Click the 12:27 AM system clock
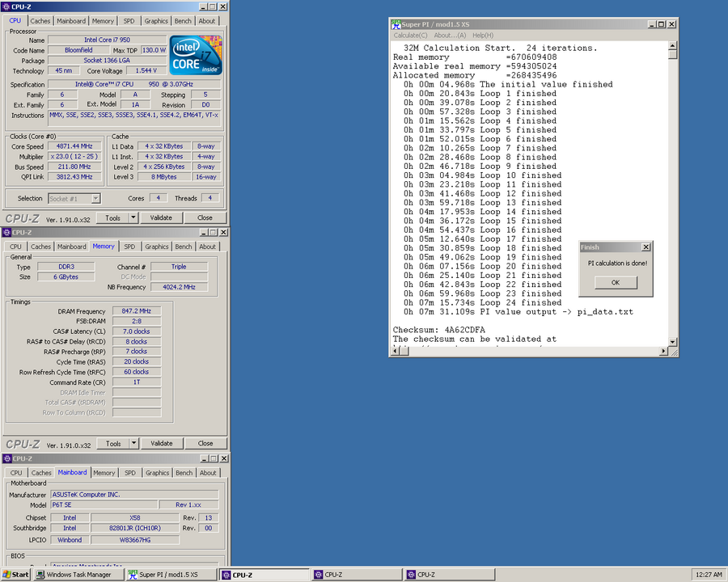Image resolution: width=728 pixels, height=582 pixels. [x=709, y=575]
